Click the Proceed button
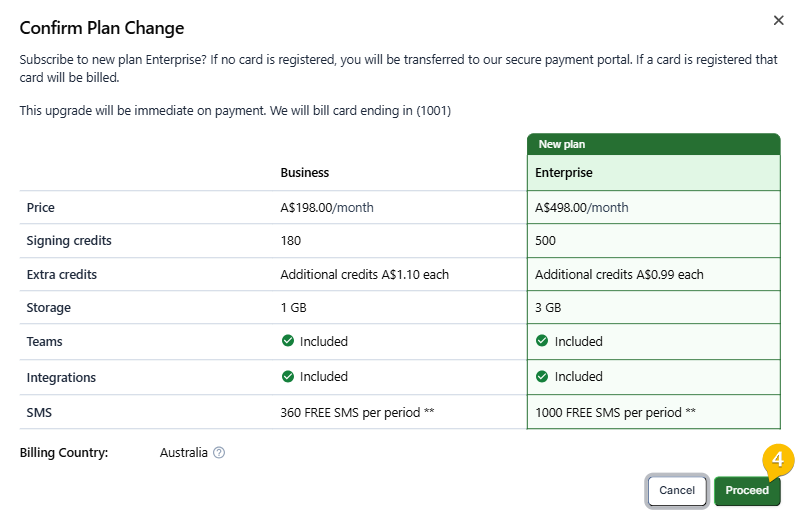This screenshot has width=798, height=522. click(747, 490)
